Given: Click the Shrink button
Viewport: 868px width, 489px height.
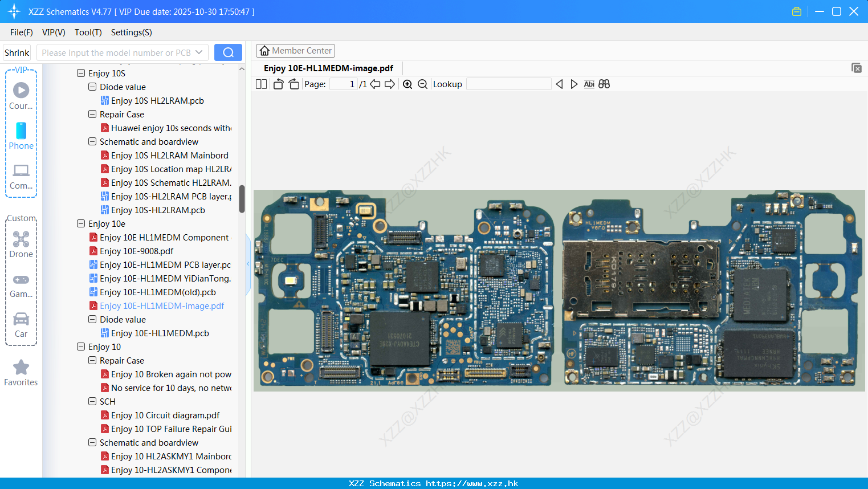Looking at the screenshot, I should click(x=17, y=52).
